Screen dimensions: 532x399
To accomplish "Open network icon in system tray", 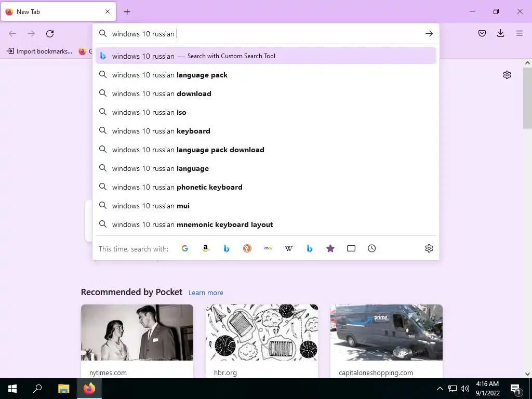I will pyautogui.click(x=453, y=389).
